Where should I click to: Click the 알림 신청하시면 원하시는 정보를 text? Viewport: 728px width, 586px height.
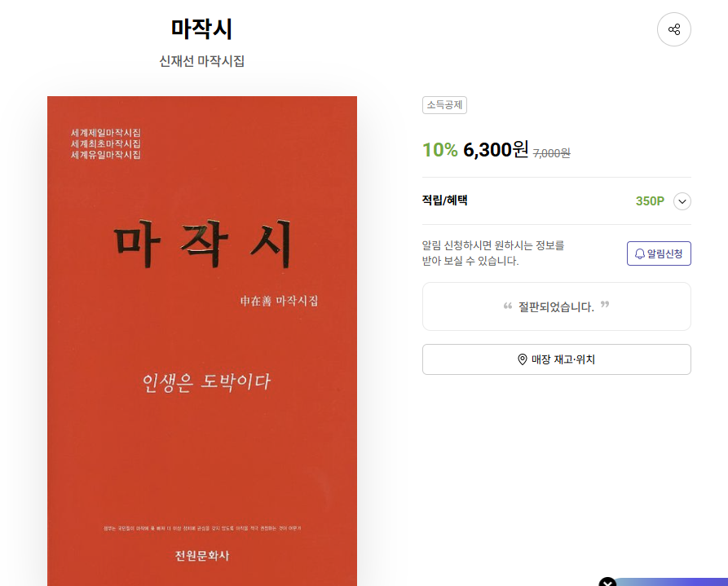coord(492,245)
